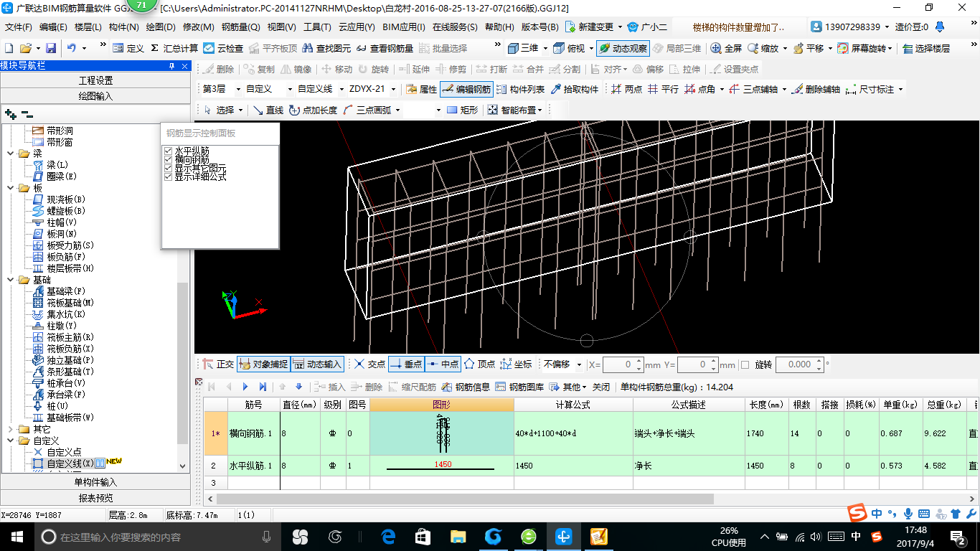
Task: Select 点加长度 point plus length tool
Action: pos(313,110)
